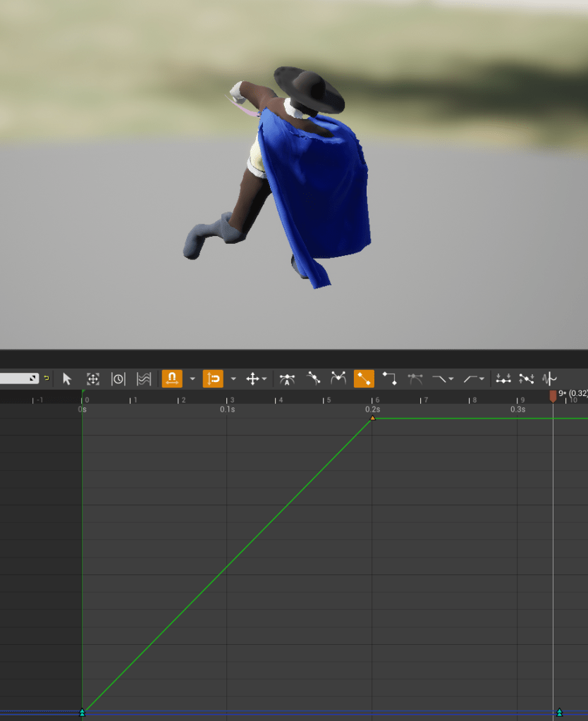Viewport: 588px width, 721px height.
Task: Select the orange keyframe at 0.2s
Action: (373, 418)
